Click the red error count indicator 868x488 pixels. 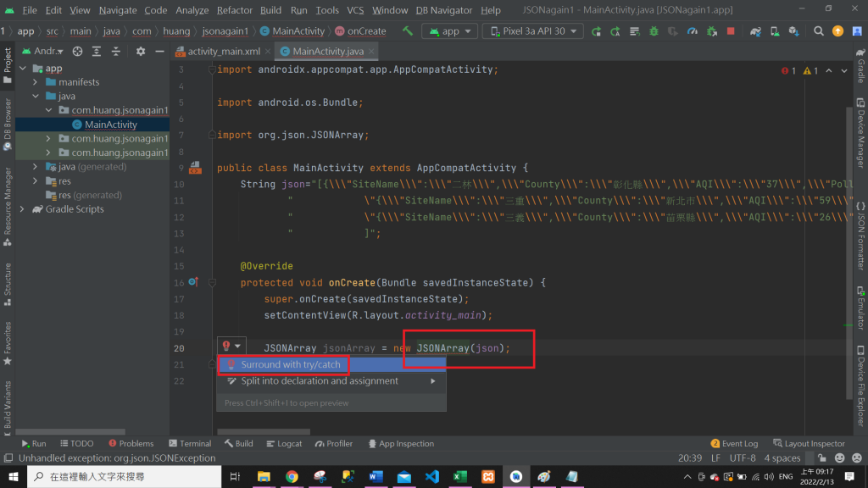tap(788, 71)
